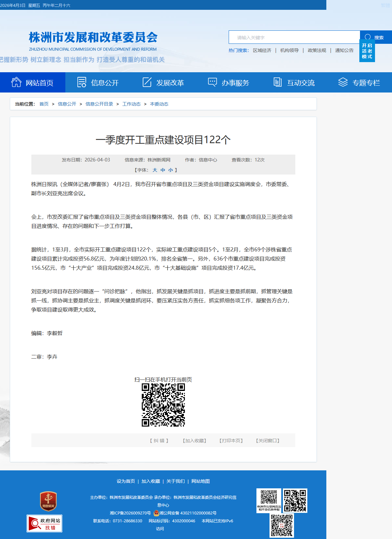Enable the 开启适老模式 elderly mode
This screenshot has width=392, height=539.
click(367, 51)
